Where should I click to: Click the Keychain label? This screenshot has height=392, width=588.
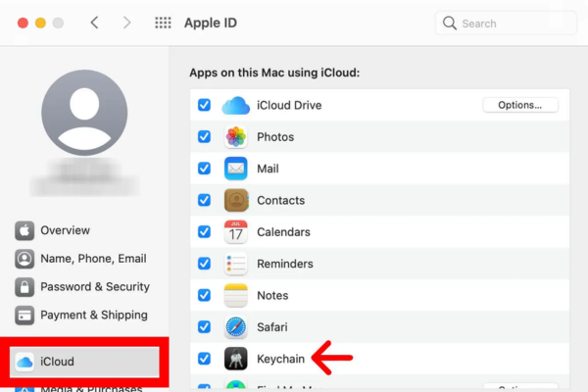[x=280, y=359]
